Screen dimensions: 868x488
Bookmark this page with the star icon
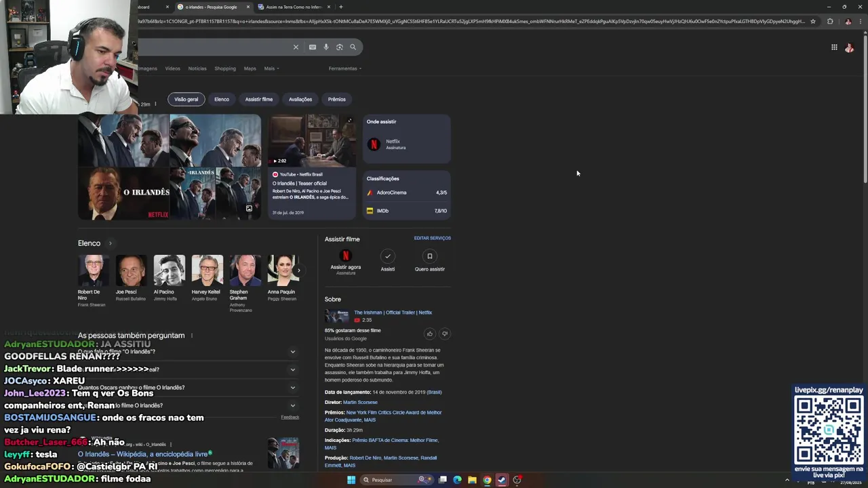(813, 21)
